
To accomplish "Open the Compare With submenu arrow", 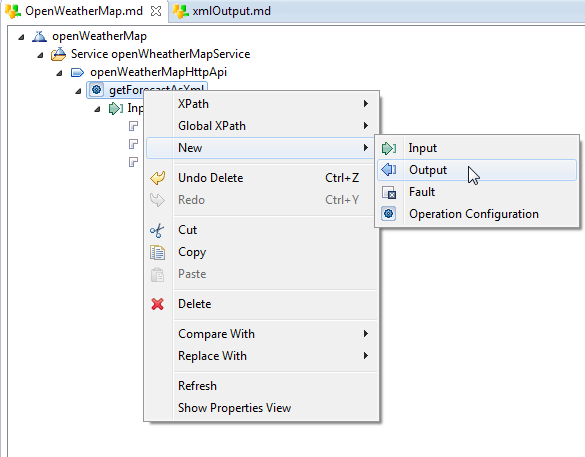I will [x=366, y=334].
